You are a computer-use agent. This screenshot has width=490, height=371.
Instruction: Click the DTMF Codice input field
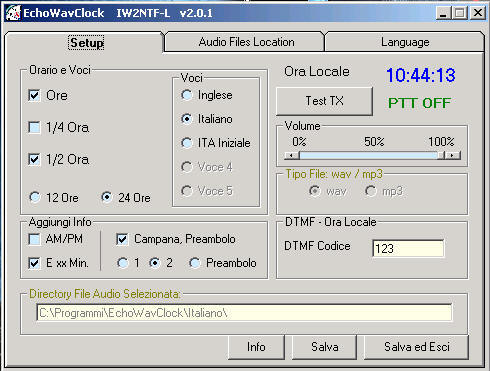coord(408,248)
